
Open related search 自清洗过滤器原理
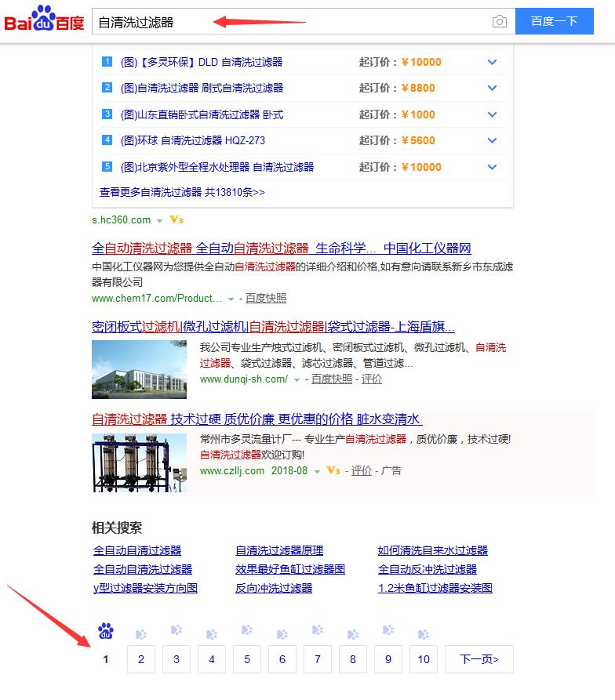(279, 550)
